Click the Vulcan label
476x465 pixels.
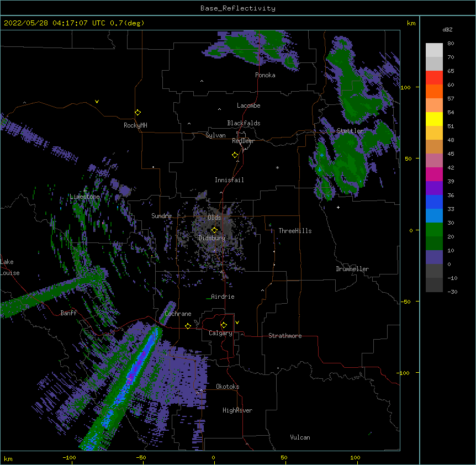pyautogui.click(x=300, y=437)
